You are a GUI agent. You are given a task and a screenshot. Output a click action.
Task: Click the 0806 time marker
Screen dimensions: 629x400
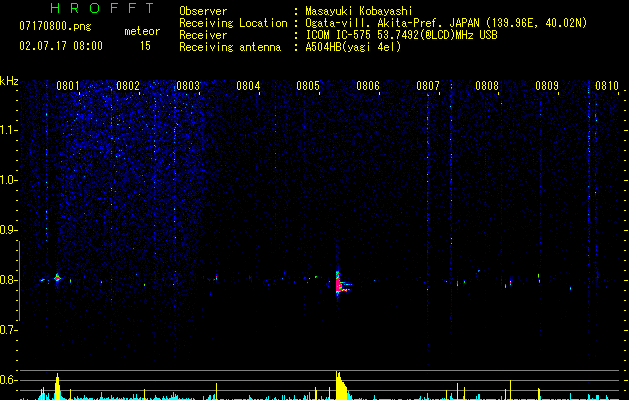[368, 86]
